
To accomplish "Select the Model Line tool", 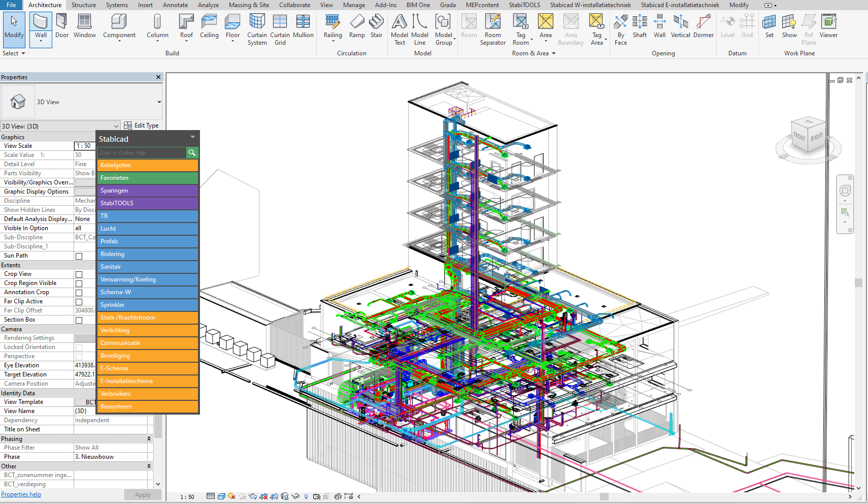I will [x=420, y=29].
